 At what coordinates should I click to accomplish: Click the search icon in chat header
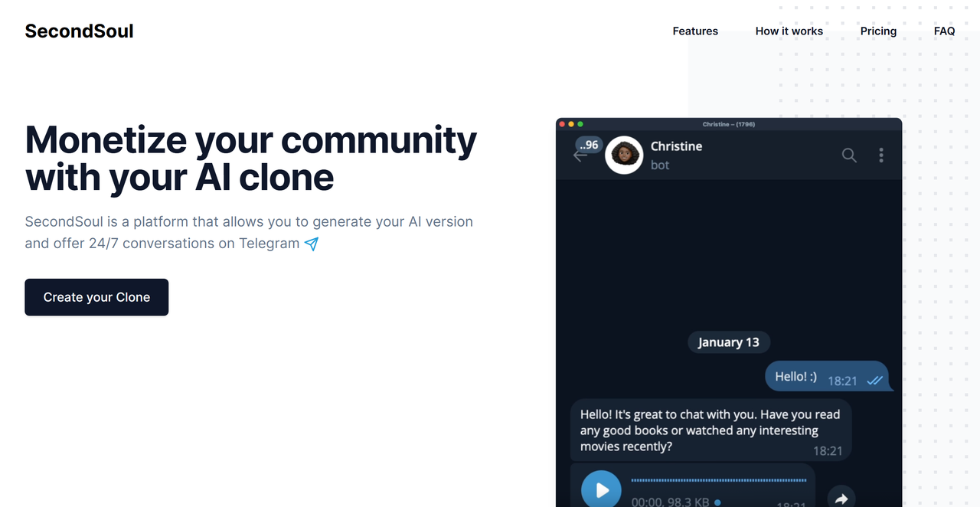(x=849, y=155)
